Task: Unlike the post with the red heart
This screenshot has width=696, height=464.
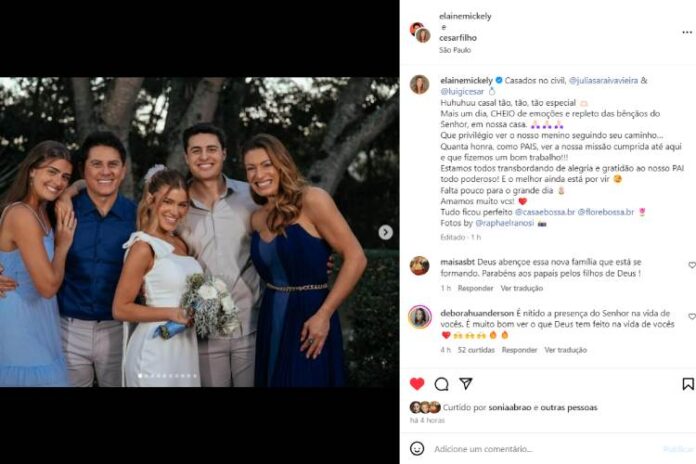Action: point(417,384)
